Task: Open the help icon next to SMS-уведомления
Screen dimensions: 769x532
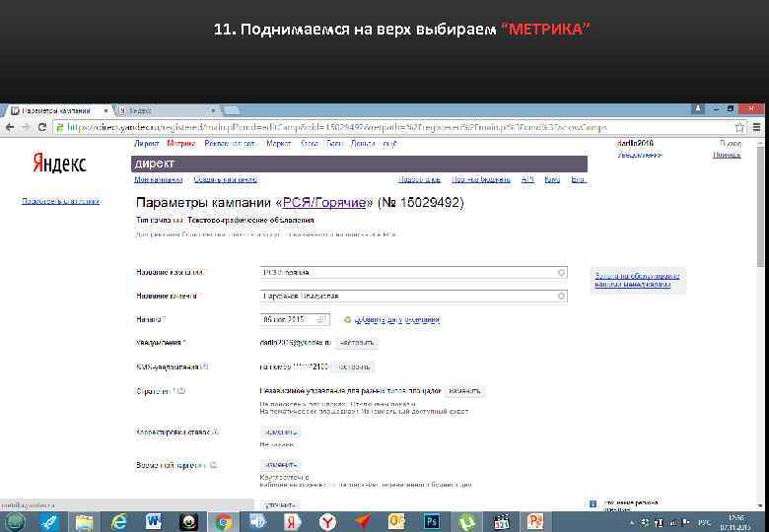Action: pyautogui.click(x=204, y=366)
